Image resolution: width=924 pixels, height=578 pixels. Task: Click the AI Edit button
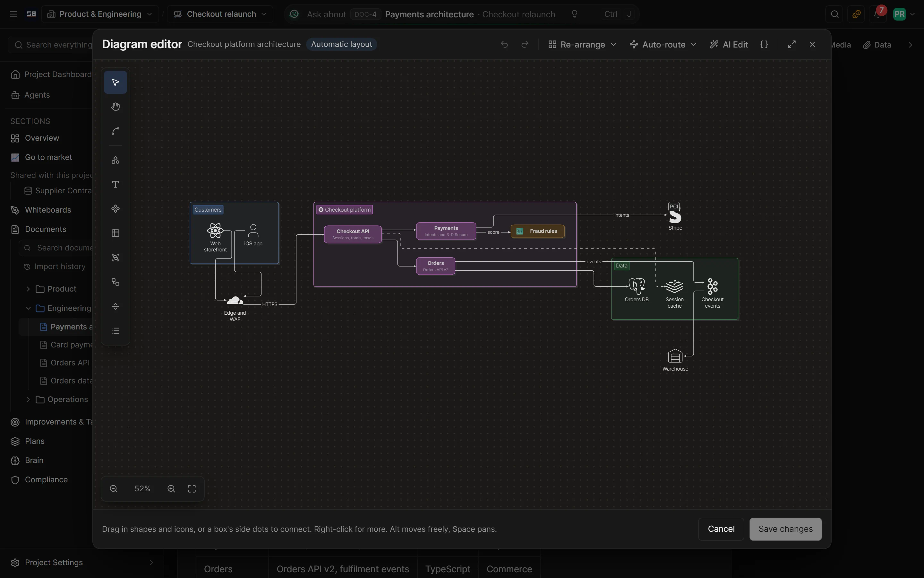pyautogui.click(x=729, y=44)
